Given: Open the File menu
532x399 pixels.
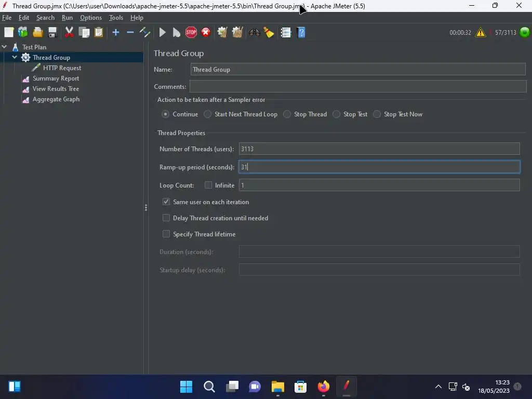Looking at the screenshot, I should (x=6, y=18).
